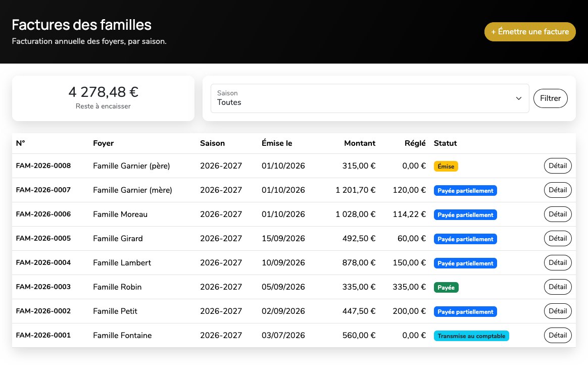Open Détail for Famille Lambert
Screen dimensions: 588x384
[x=558, y=262]
